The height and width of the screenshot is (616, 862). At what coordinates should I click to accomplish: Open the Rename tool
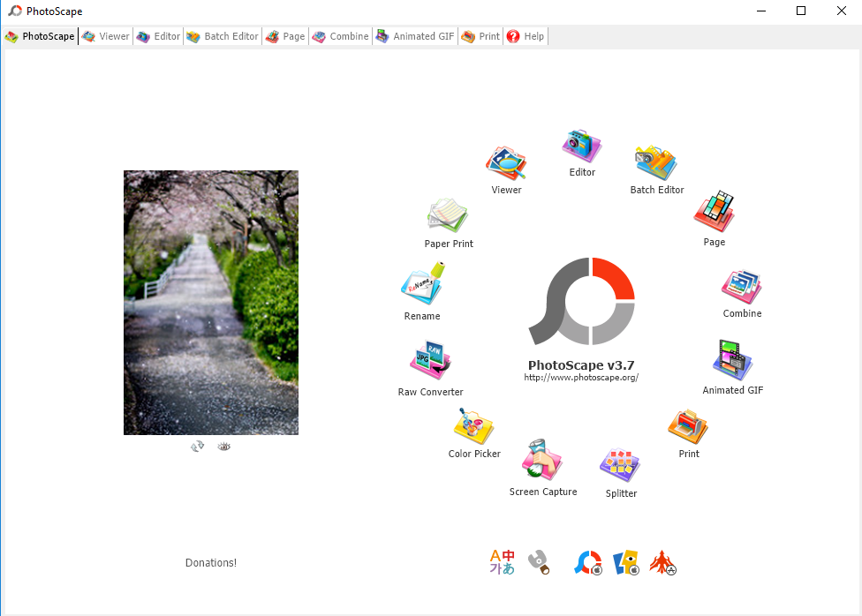(x=423, y=283)
